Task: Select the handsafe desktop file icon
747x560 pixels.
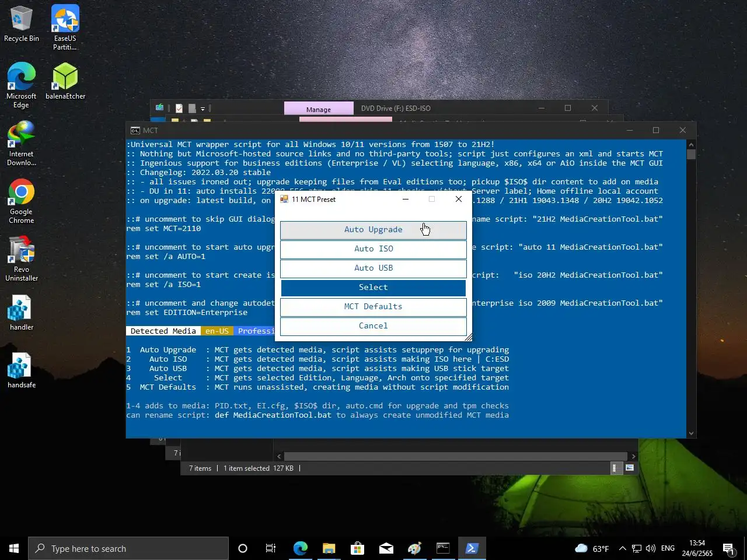Action: (x=22, y=370)
